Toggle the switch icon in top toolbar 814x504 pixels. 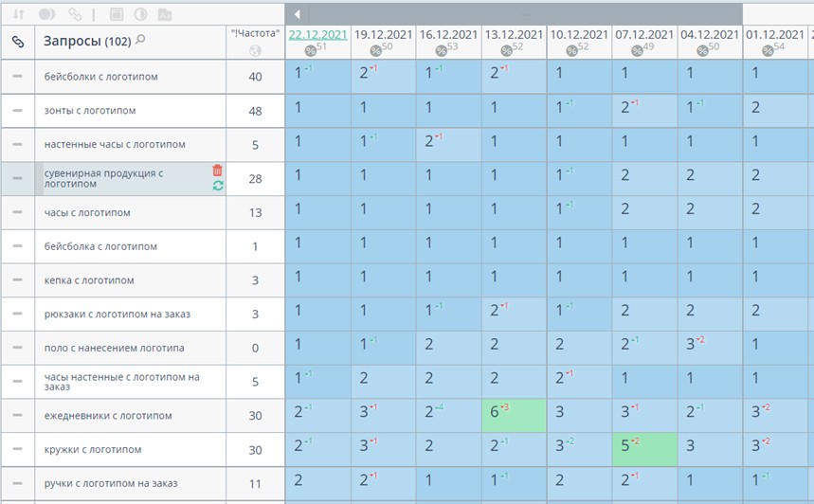pyautogui.click(x=46, y=14)
